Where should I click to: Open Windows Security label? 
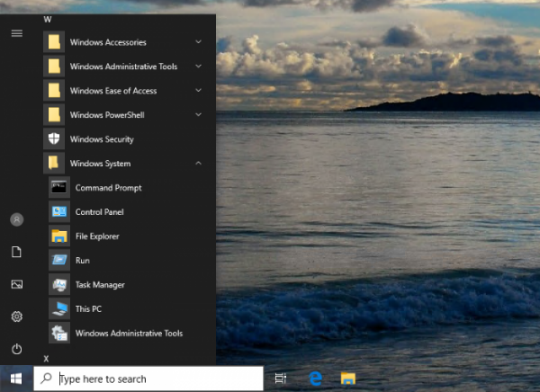pyautogui.click(x=102, y=139)
